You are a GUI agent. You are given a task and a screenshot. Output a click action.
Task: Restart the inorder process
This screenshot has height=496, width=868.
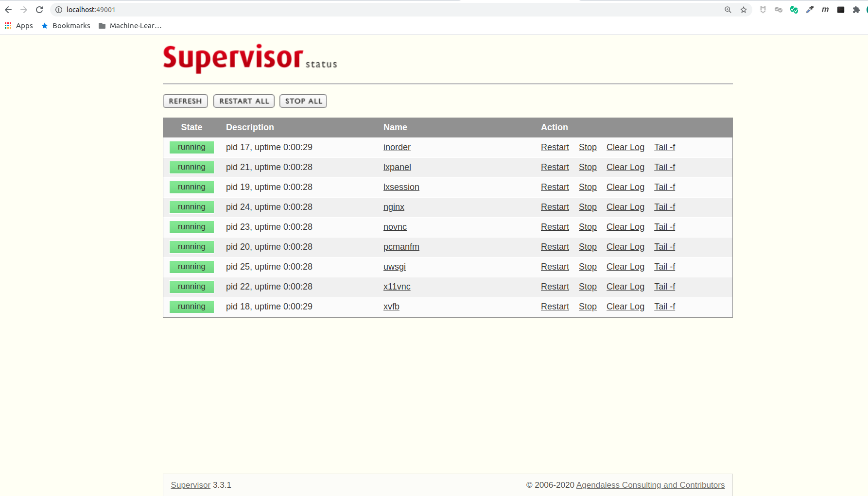555,147
